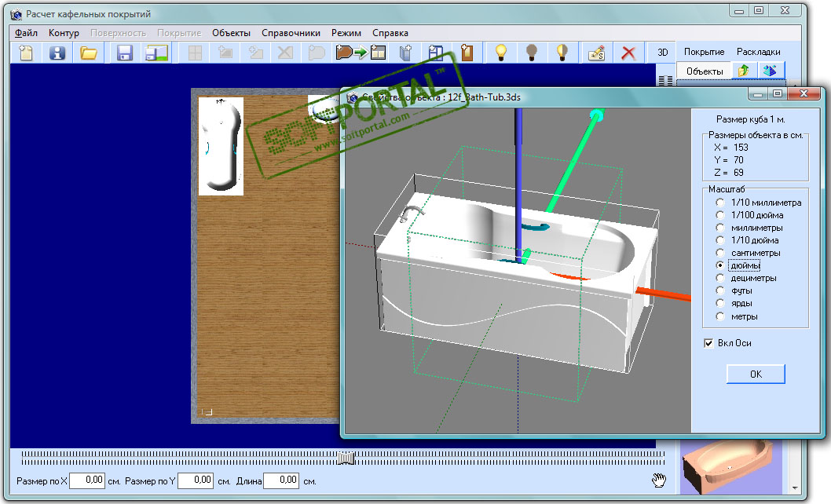Viewport: 831px width, 504px height.
Task: Click the Размер по X input field
Action: [x=87, y=480]
